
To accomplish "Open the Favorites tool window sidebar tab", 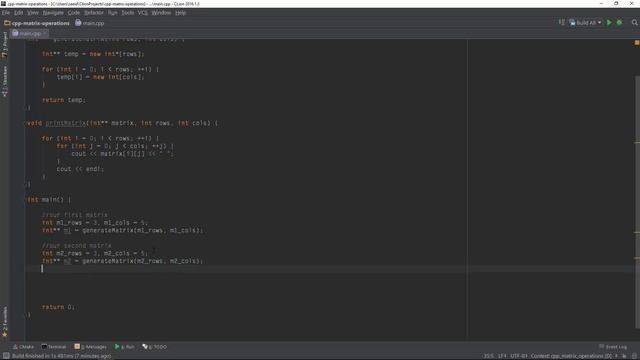I will [x=5, y=322].
